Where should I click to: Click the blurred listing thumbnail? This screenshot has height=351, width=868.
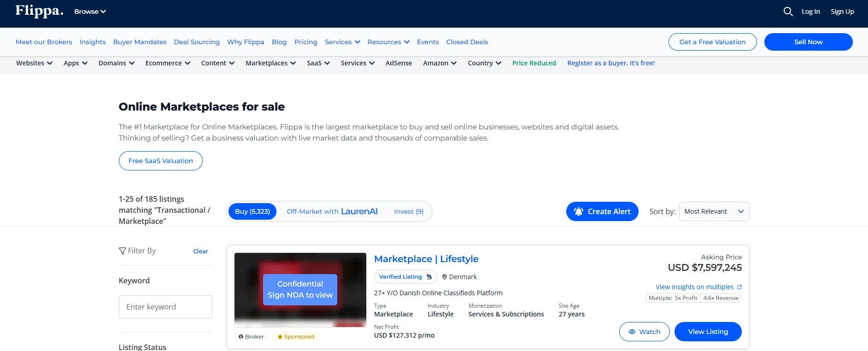300,290
